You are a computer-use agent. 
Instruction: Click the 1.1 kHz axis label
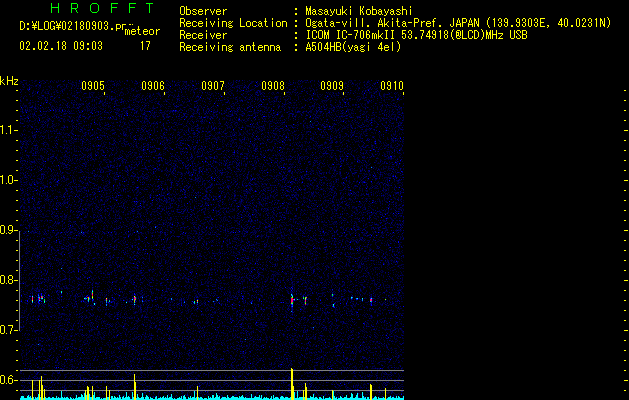pyautogui.click(x=8, y=130)
